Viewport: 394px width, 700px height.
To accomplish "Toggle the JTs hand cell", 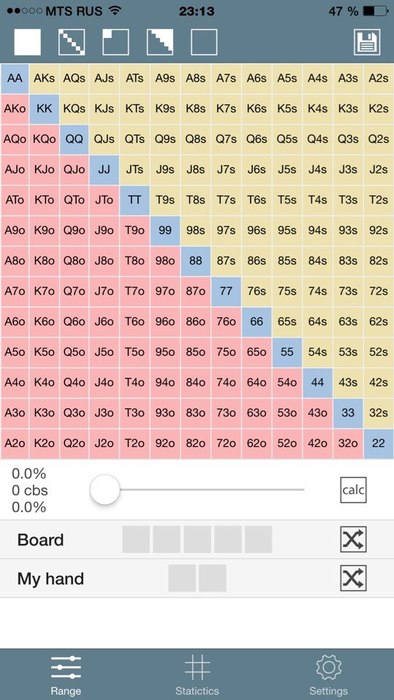I will 134,170.
